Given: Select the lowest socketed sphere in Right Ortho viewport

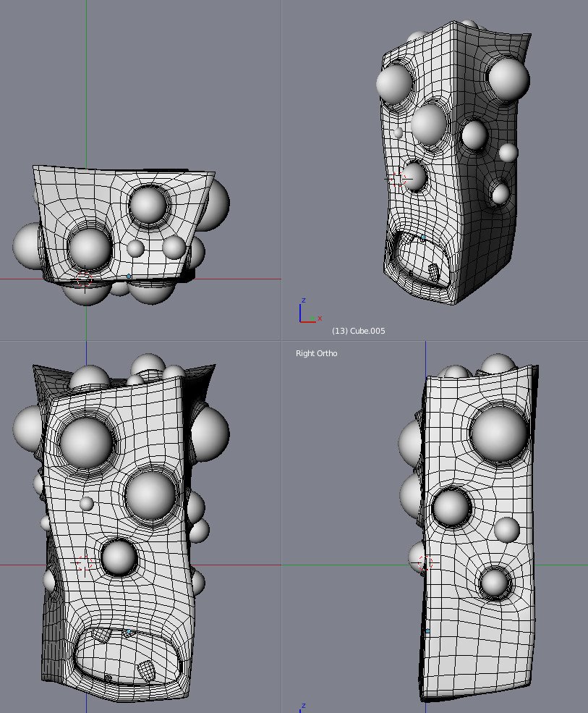Looking at the screenshot, I should 495,583.
